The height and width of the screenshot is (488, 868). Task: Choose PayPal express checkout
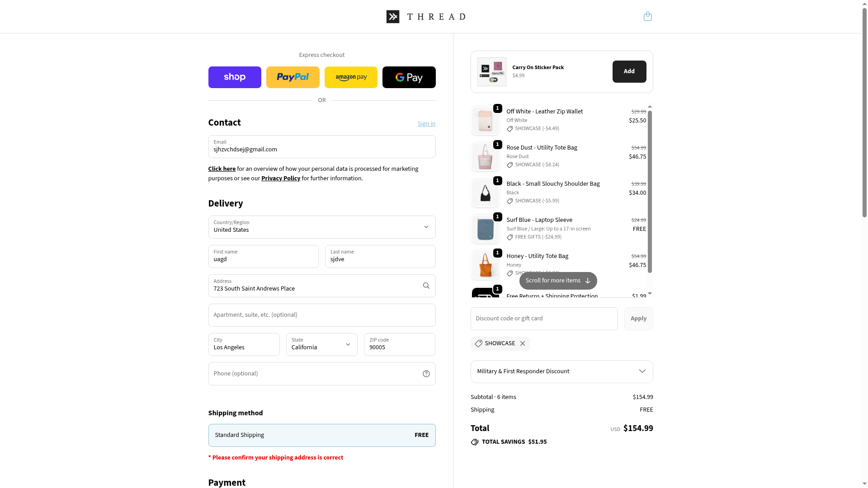(292, 77)
